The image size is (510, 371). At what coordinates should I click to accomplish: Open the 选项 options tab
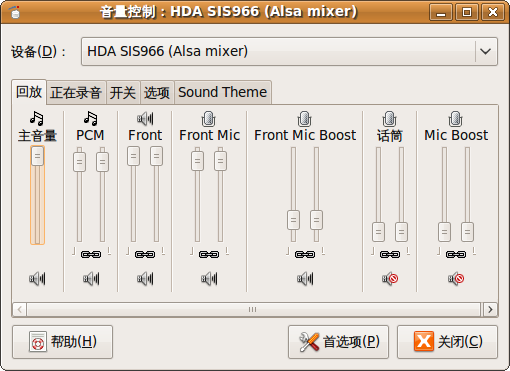pyautogui.click(x=157, y=92)
